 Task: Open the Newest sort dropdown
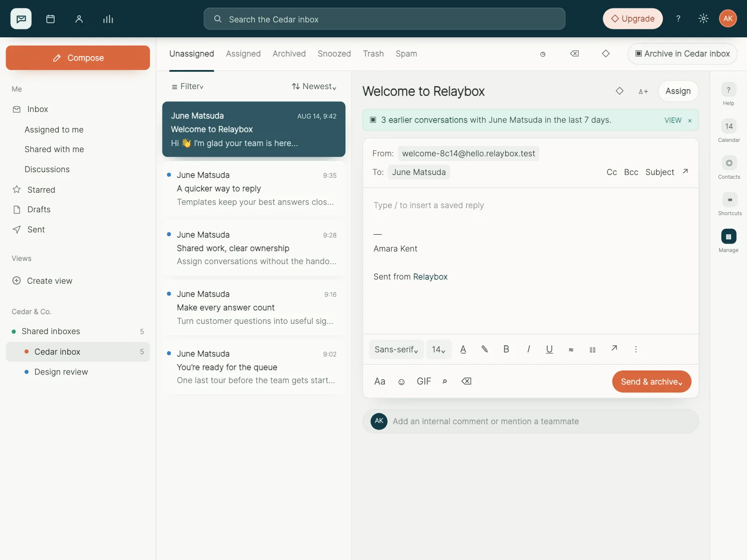click(x=314, y=86)
